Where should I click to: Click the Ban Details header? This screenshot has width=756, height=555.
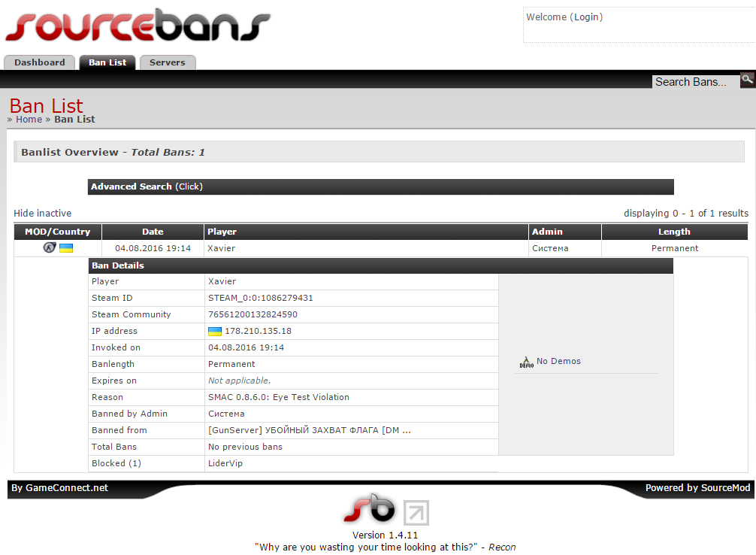[380, 265]
